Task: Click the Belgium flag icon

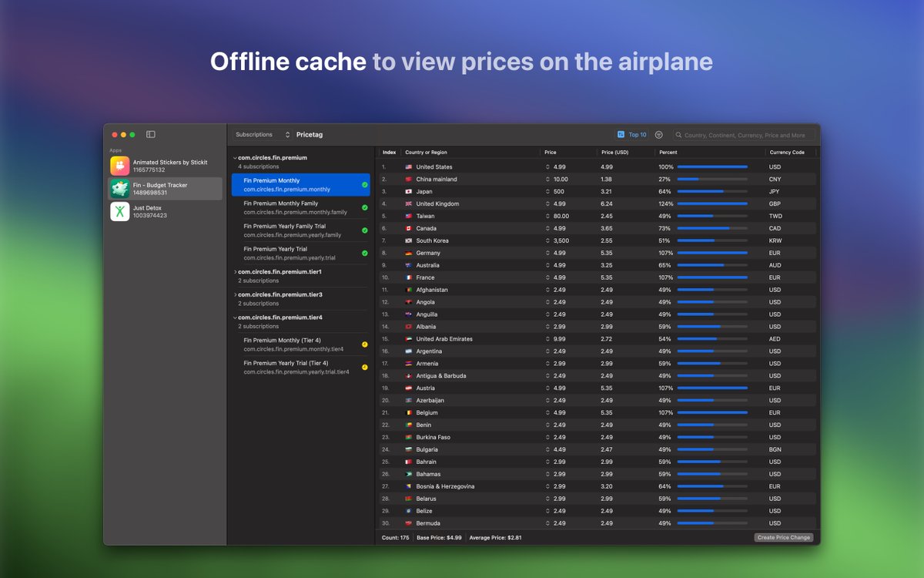Action: [x=409, y=412]
